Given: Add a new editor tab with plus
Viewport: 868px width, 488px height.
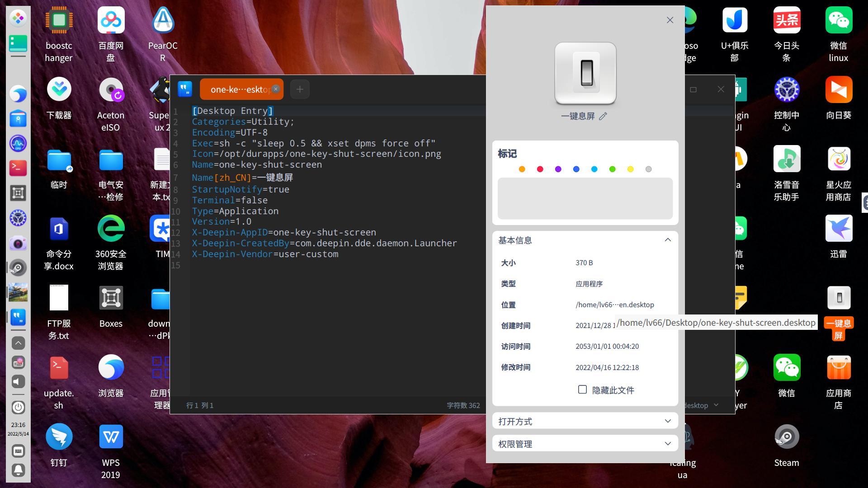Looking at the screenshot, I should click(300, 89).
